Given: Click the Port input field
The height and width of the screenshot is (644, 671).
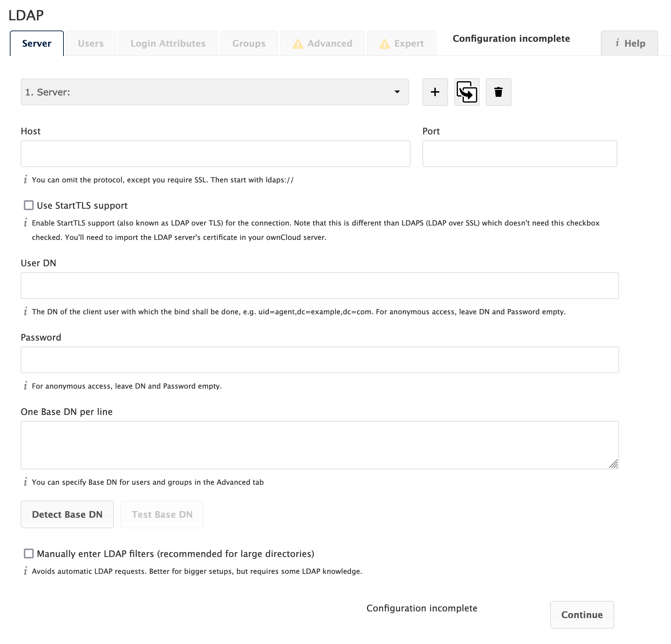Looking at the screenshot, I should pyautogui.click(x=519, y=153).
